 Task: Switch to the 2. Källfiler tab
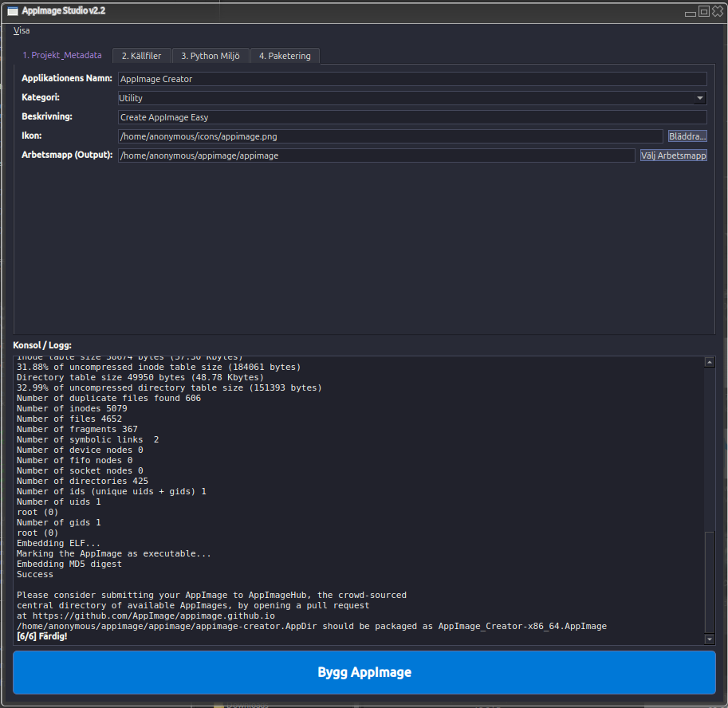[142, 56]
